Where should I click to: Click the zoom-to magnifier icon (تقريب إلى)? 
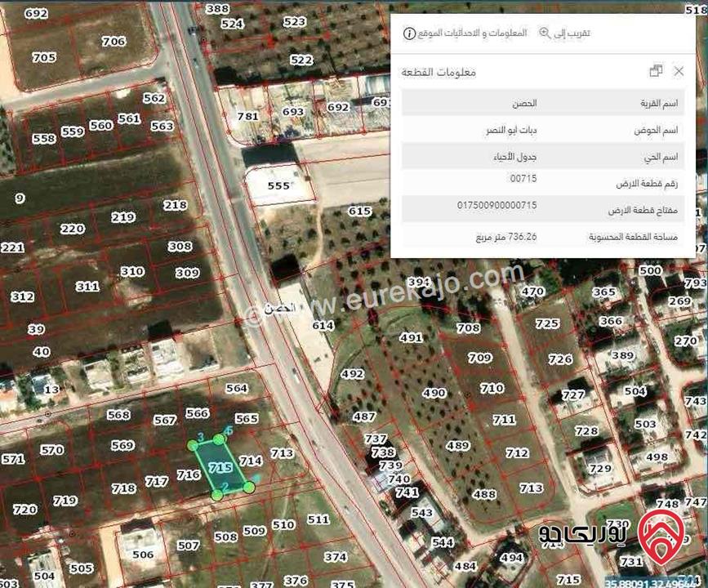(x=545, y=33)
